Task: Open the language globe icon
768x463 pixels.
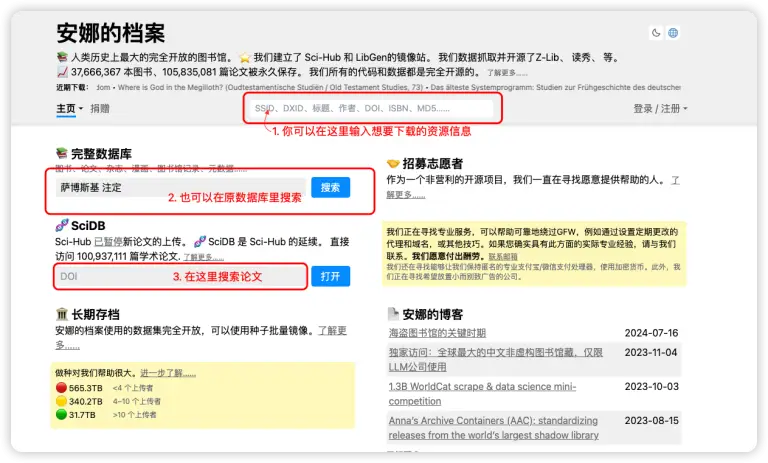Action: click(673, 33)
